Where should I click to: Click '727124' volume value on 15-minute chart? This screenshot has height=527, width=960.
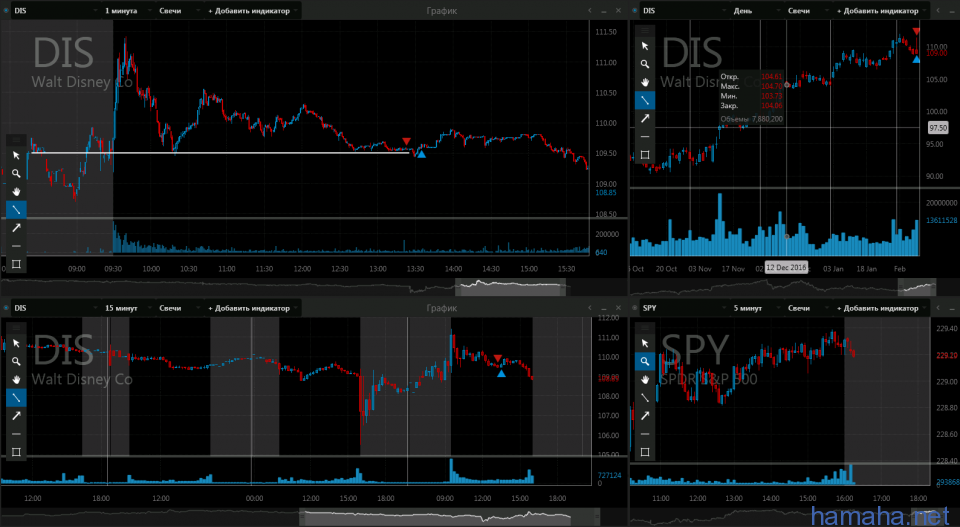609,475
